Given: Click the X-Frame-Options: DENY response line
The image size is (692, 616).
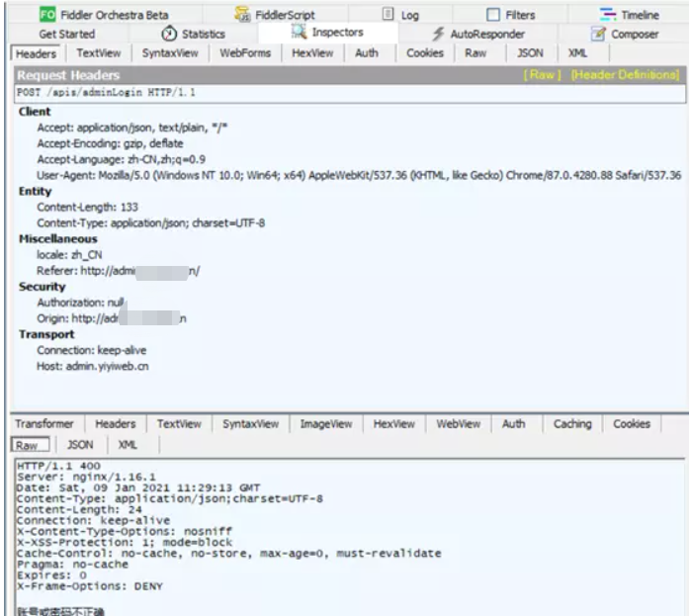Looking at the screenshot, I should tap(90, 586).
